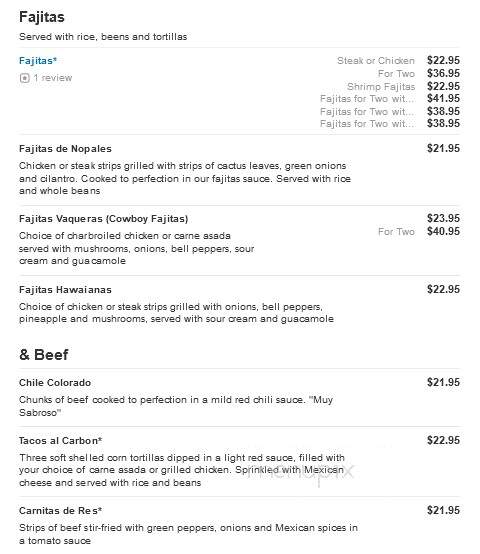The width and height of the screenshot is (480, 554).
Task: Select the Fajitas de Nopales item title
Action: point(65,149)
